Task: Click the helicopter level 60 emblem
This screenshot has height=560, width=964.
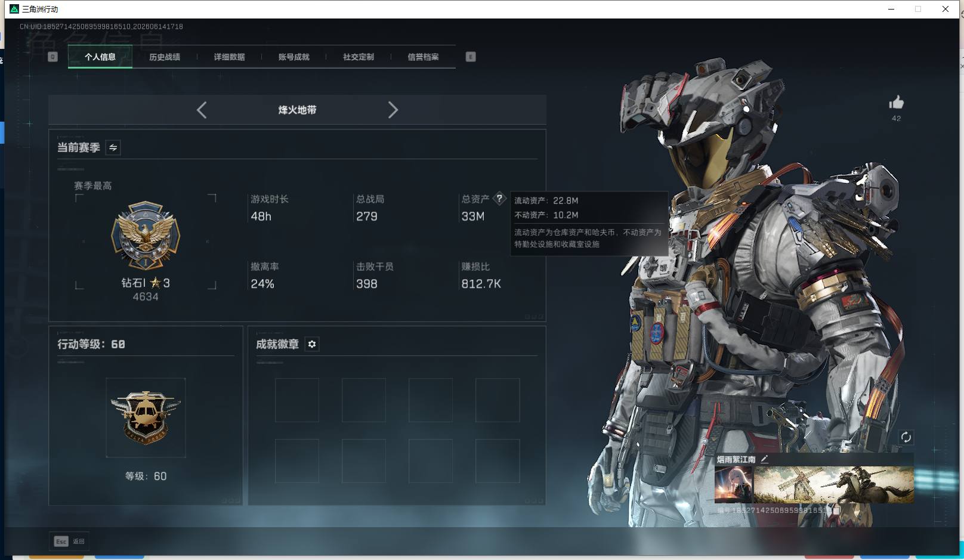Action: tap(146, 417)
